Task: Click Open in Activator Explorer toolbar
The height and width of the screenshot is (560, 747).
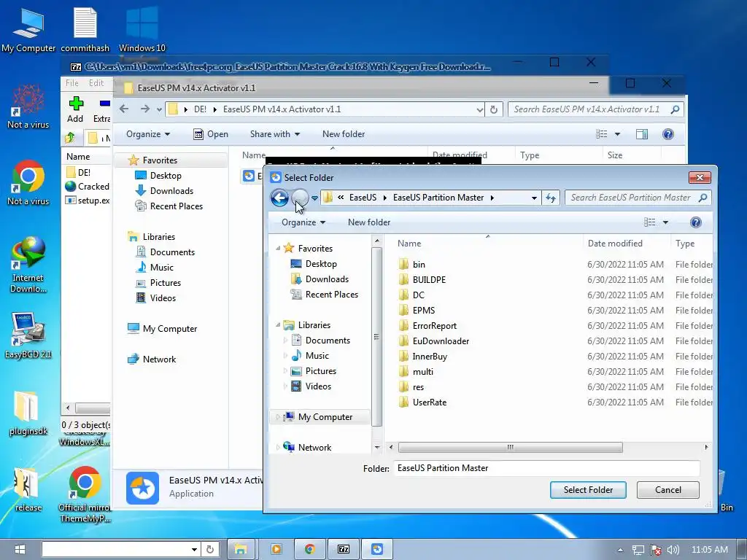Action: 211,134
